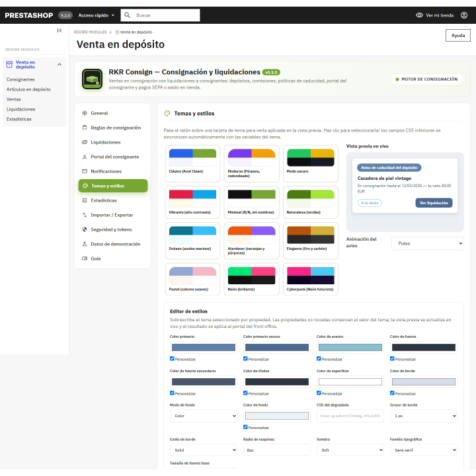This screenshot has height=476, width=476.
Task: Select the Cyberpunk (Neón futurista) theme card
Action: point(311,279)
